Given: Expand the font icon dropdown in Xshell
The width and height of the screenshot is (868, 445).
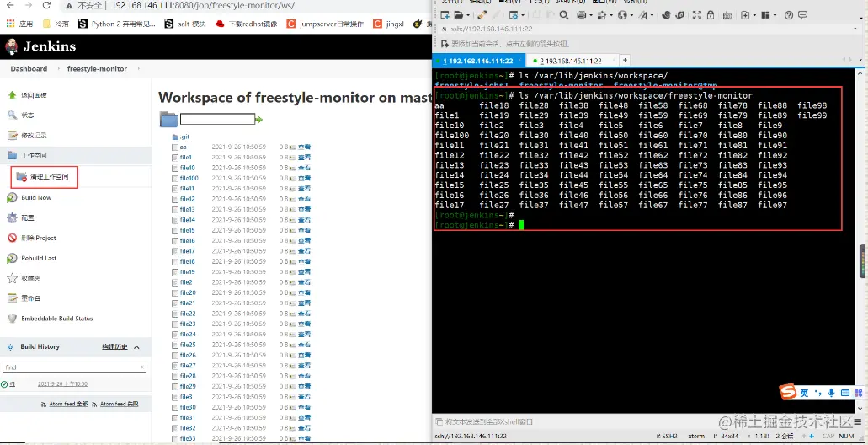Looking at the screenshot, I should tap(652, 15).
